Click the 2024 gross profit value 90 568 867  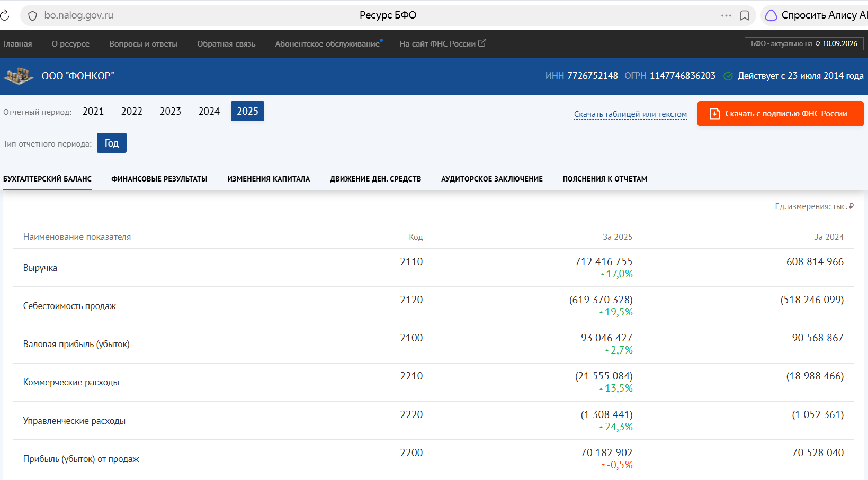point(818,338)
